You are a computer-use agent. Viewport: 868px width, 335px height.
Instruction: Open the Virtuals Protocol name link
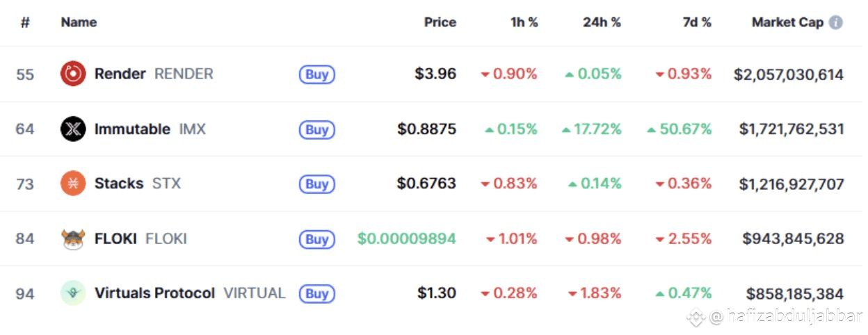154,293
